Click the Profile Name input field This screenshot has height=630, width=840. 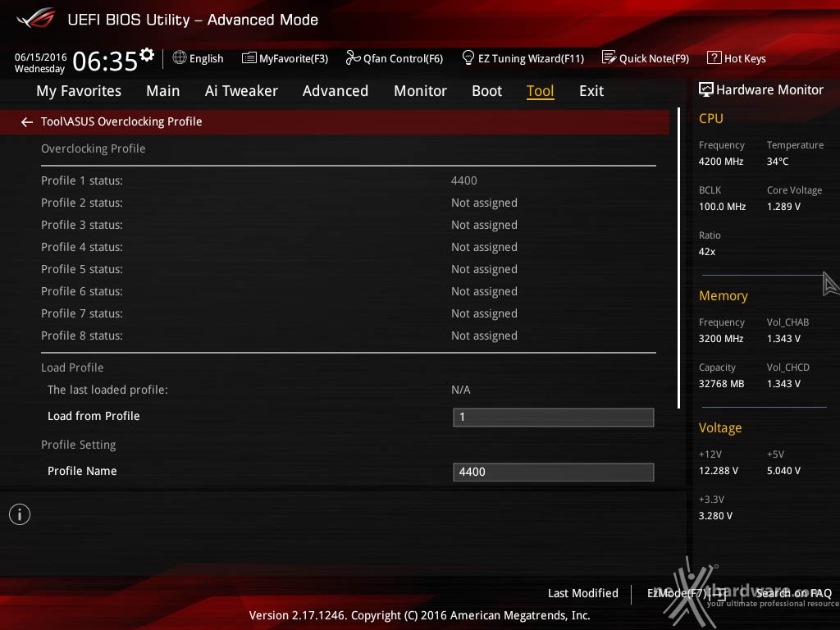pyautogui.click(x=554, y=472)
